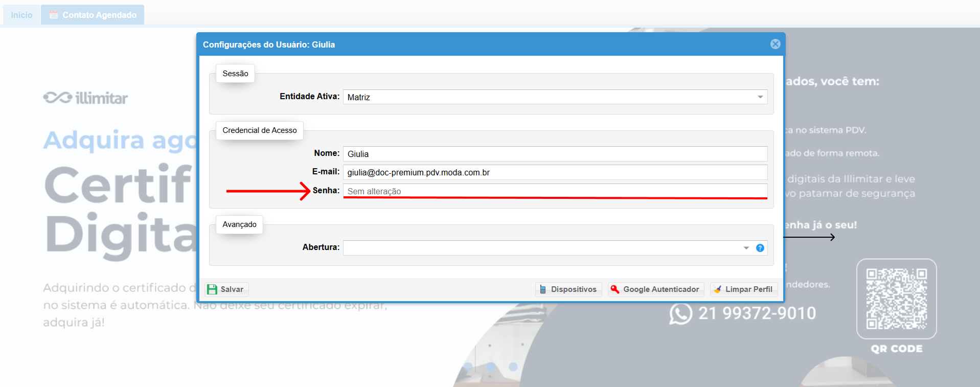Screen dimensions: 980x387
Task: Click the WhatsApp icon near phone number
Action: pos(680,314)
